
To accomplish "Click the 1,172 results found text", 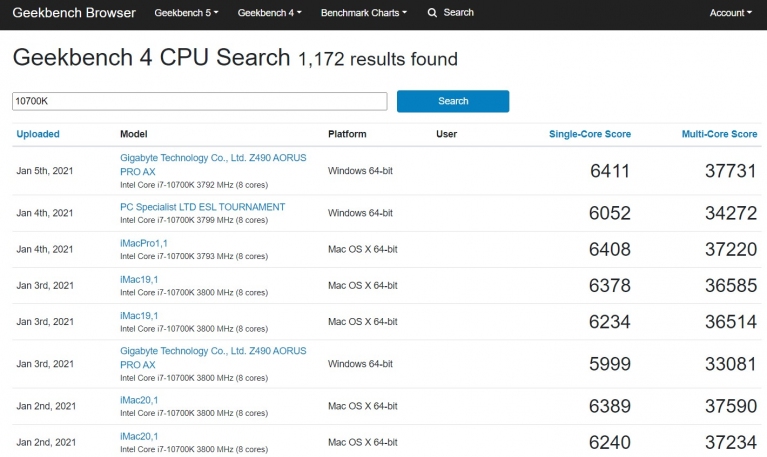I will pos(378,59).
